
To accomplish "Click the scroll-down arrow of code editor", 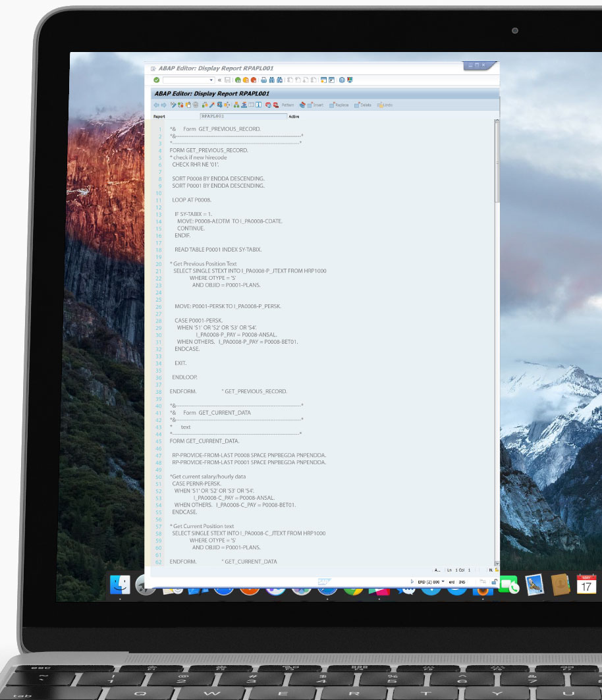I will (x=497, y=564).
